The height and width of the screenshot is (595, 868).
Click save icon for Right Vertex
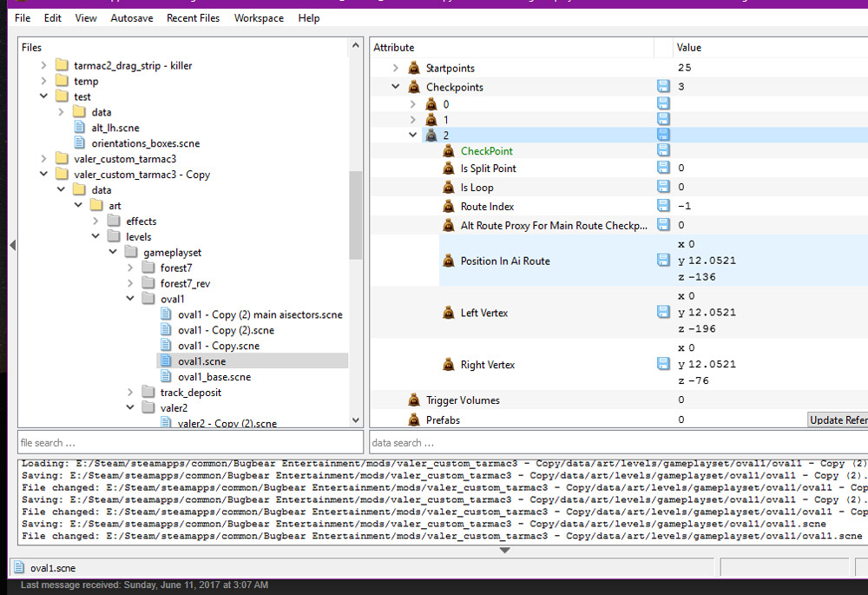(663, 363)
